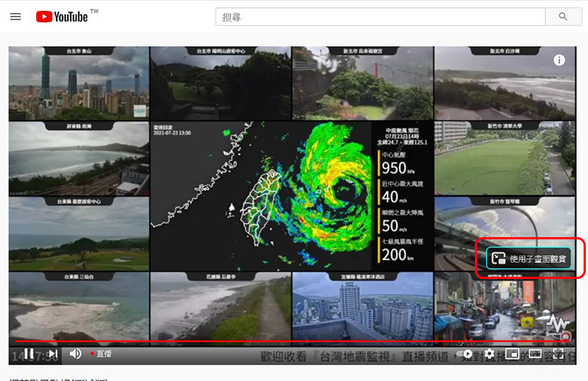Go to the YouTube home logo

62,17
